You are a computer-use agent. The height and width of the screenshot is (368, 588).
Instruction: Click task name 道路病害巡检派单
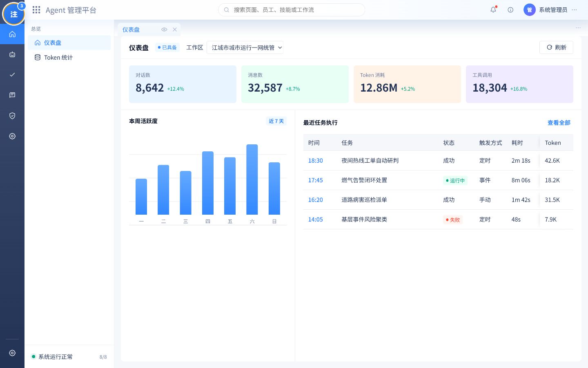(364, 200)
